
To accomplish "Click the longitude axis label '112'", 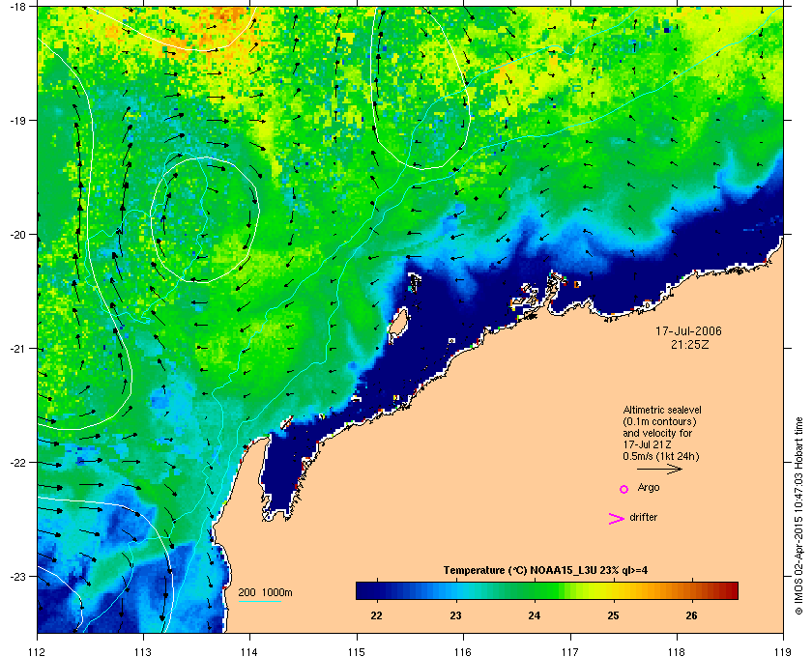I will [x=38, y=651].
